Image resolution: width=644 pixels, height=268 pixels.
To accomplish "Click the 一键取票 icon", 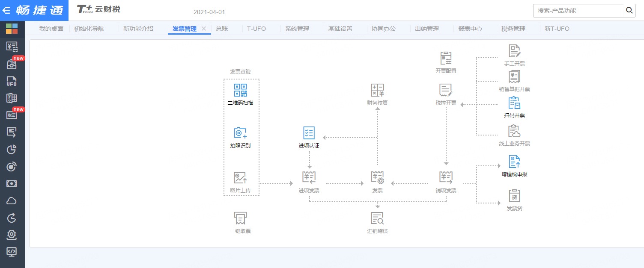I will (240, 218).
